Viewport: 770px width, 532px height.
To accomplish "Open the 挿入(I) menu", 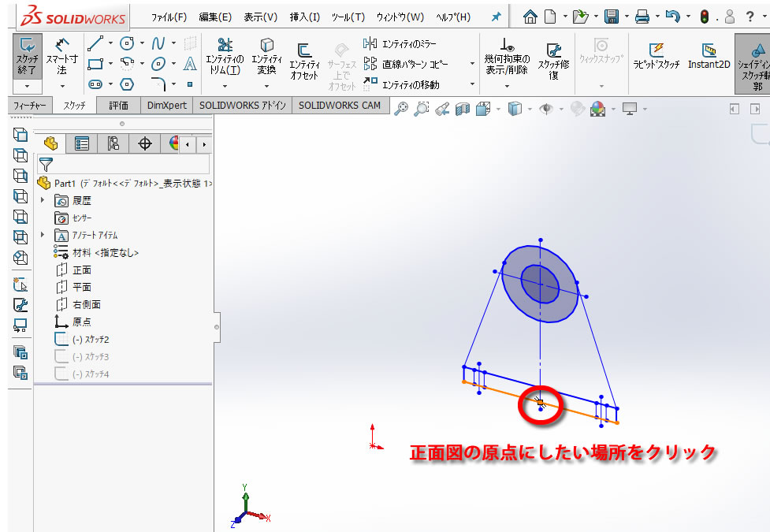I will [304, 17].
